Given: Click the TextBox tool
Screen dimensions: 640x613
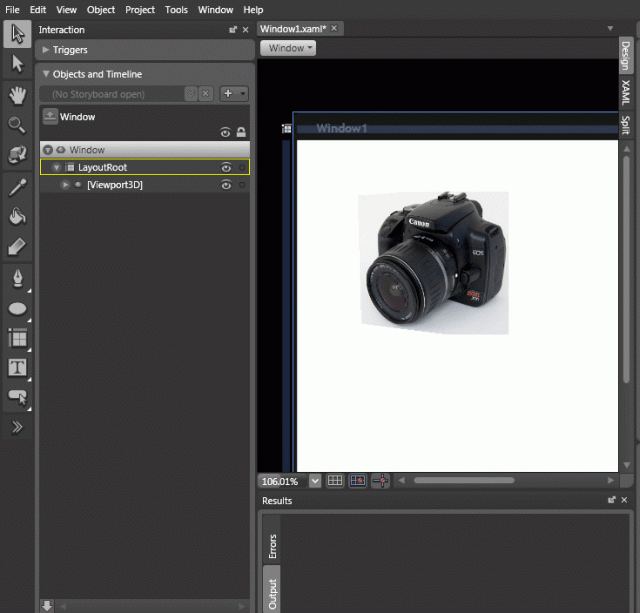Looking at the screenshot, I should (x=17, y=367).
